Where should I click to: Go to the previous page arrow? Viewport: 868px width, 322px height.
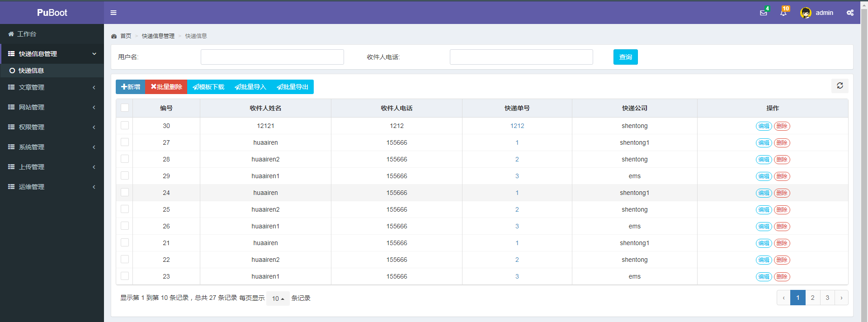[783, 298]
